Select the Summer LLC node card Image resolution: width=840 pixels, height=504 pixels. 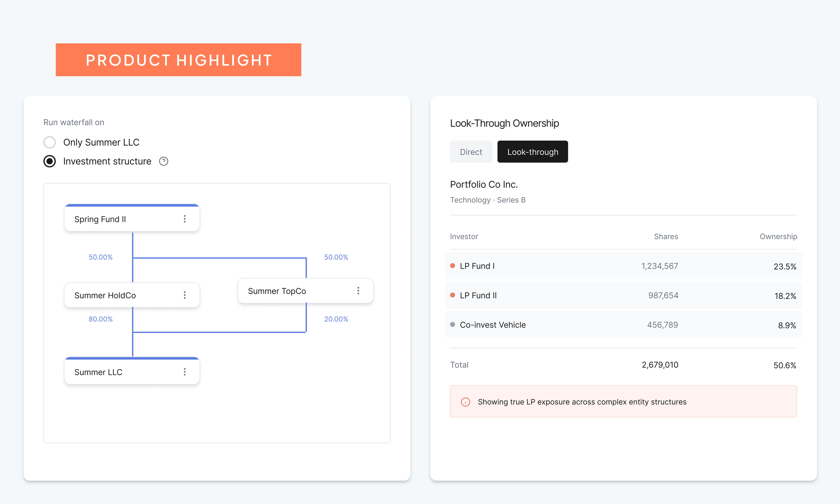click(112, 372)
